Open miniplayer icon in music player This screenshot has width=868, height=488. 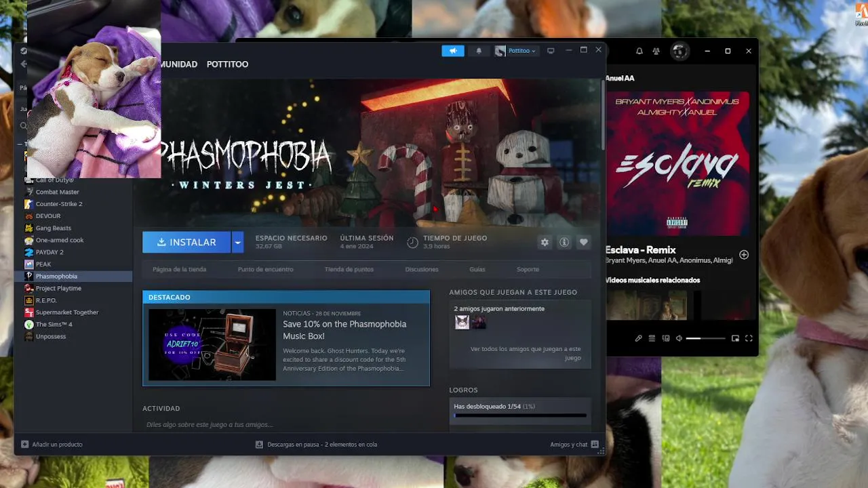coord(735,338)
